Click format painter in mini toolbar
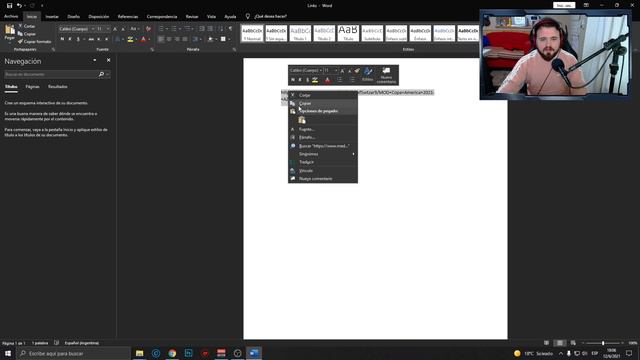 [x=357, y=71]
